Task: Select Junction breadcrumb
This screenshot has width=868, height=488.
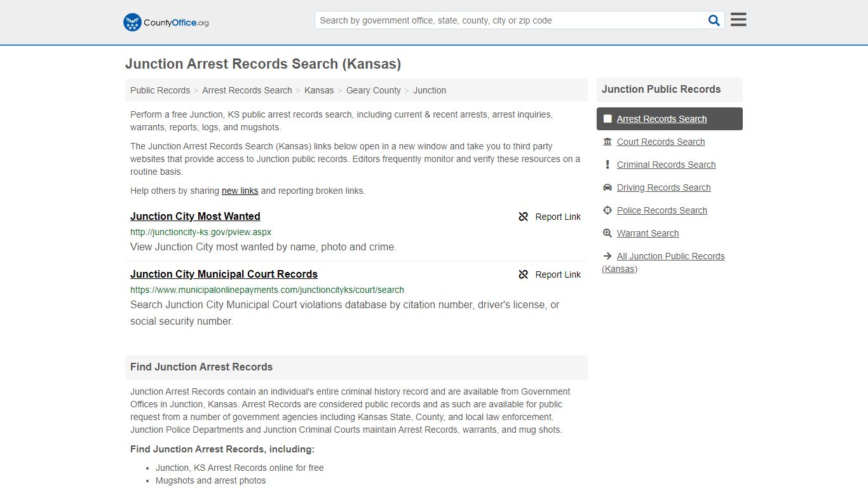Action: point(430,90)
